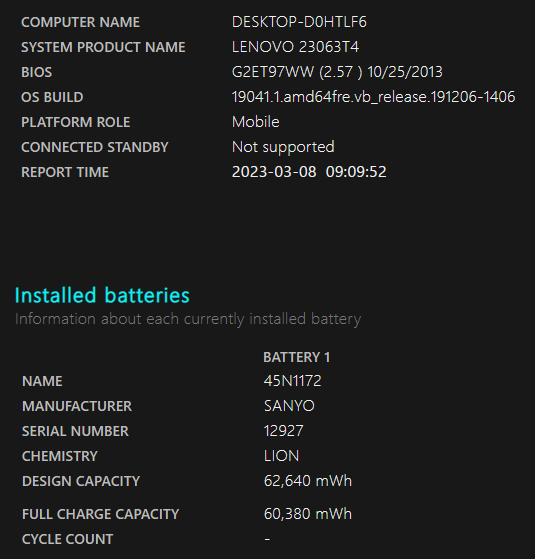
Task: Click the SANYO manufacturer value
Action: click(289, 406)
